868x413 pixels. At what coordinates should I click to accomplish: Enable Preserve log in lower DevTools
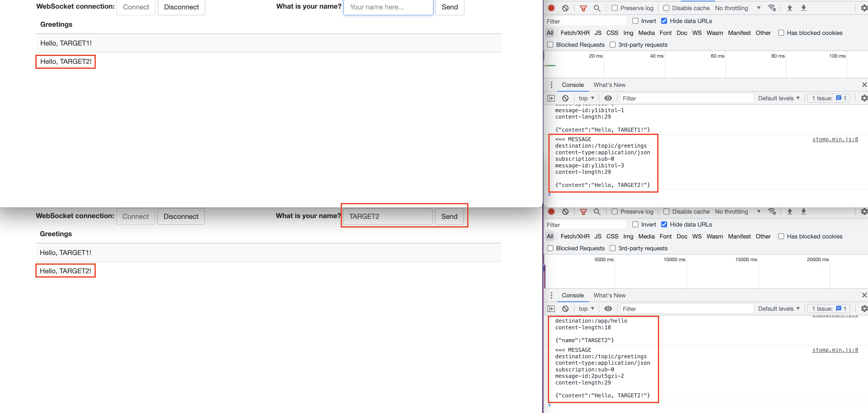[x=615, y=211]
